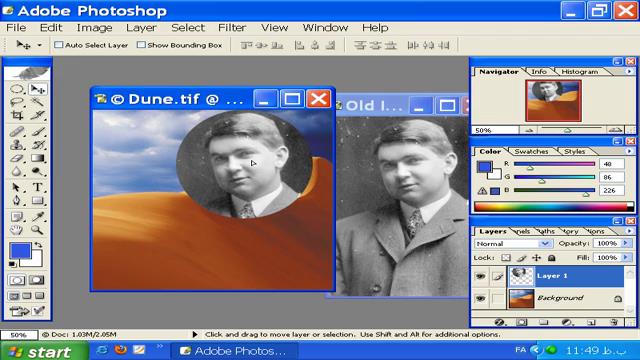The height and width of the screenshot is (360, 640).
Task: Select the Gradient tool
Action: (38, 158)
